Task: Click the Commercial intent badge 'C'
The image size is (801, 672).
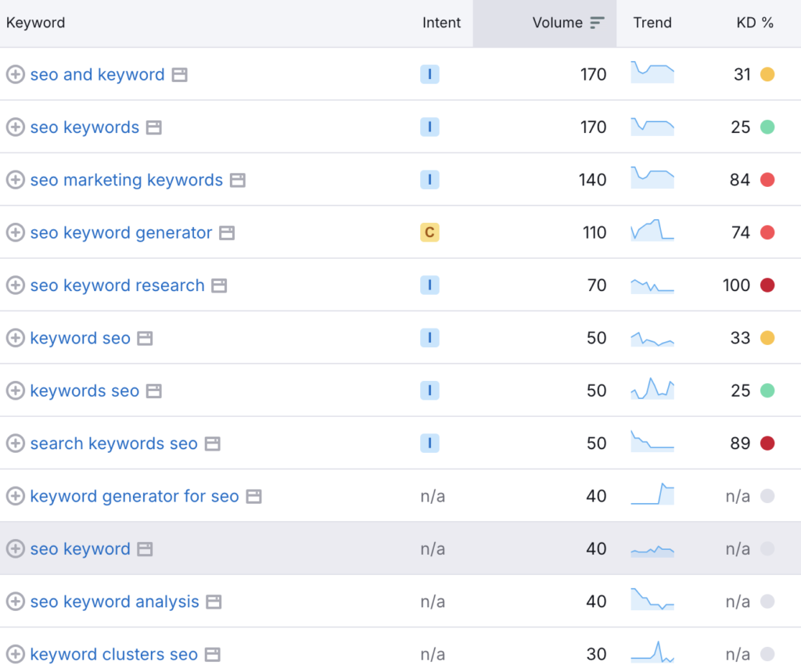Action: click(x=429, y=232)
